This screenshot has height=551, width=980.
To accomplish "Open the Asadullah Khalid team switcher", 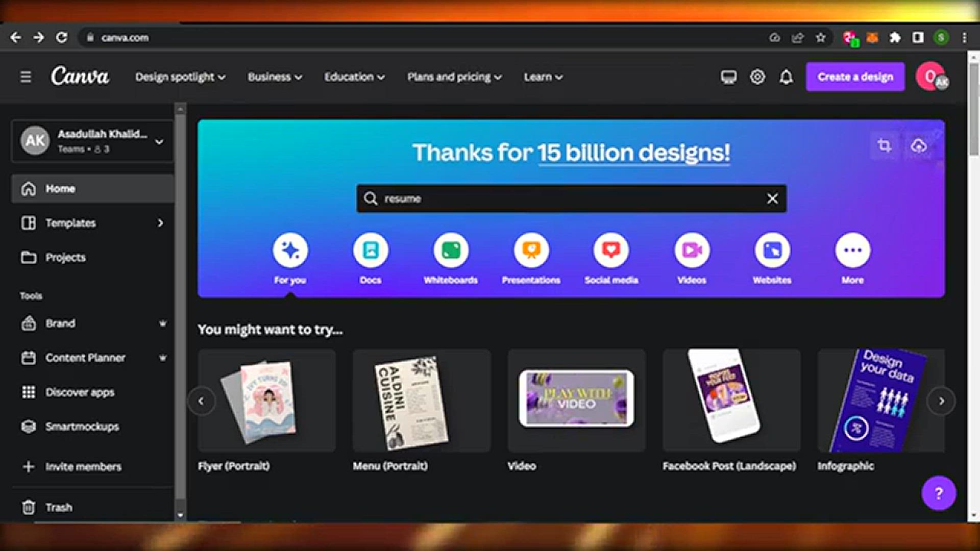I will point(92,141).
